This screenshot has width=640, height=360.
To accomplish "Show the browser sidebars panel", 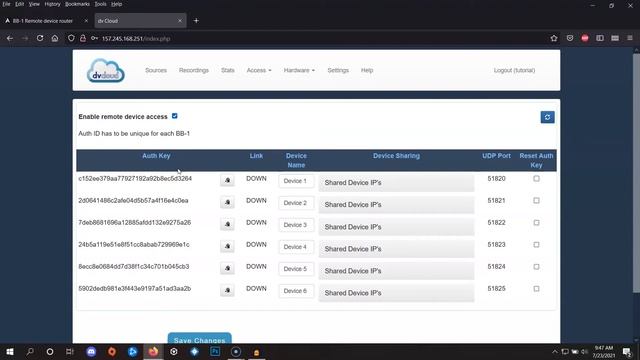I will (x=600, y=38).
